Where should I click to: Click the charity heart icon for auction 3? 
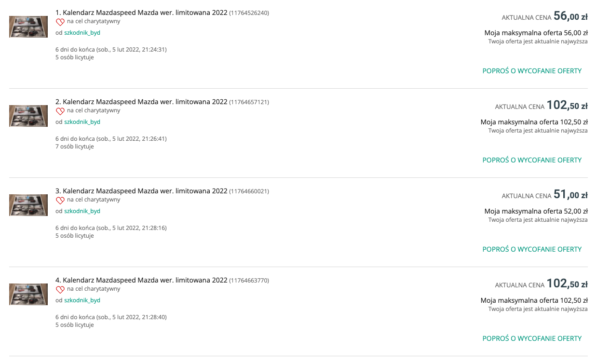point(60,200)
